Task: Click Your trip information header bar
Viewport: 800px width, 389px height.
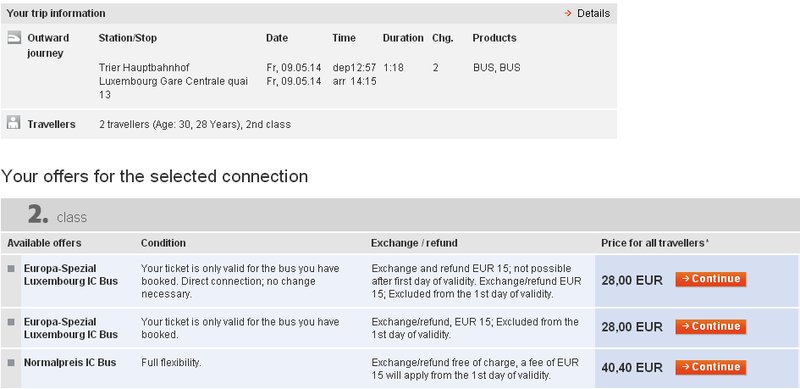Action: pyautogui.click(x=309, y=13)
